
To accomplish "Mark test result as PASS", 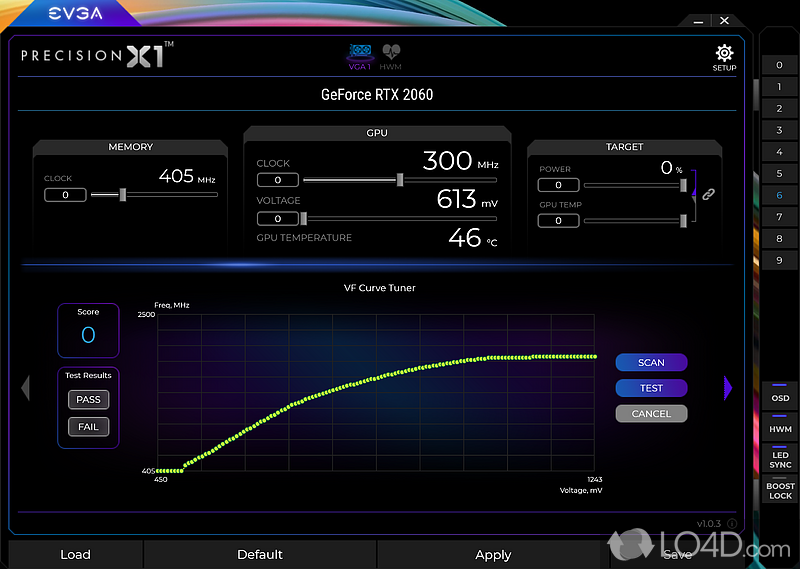I will 88,400.
